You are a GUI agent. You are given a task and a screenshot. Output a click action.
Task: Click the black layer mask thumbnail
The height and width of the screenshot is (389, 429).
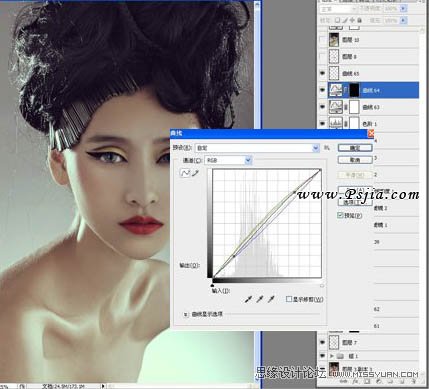[354, 90]
